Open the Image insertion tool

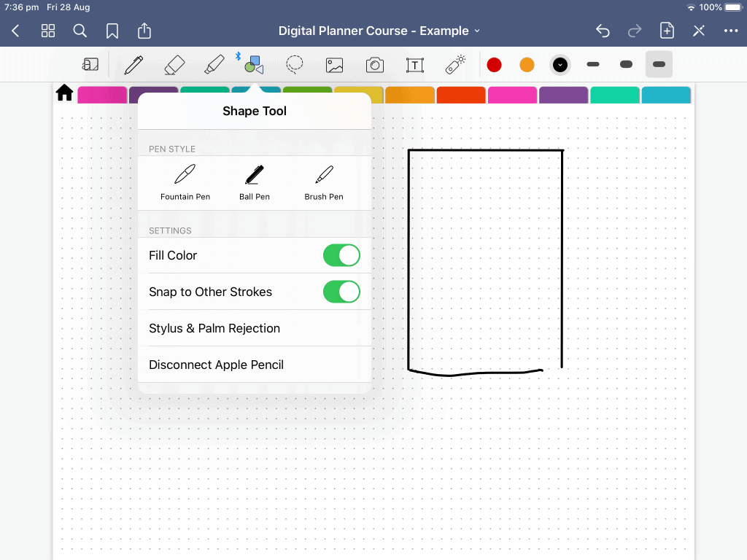[x=334, y=64]
